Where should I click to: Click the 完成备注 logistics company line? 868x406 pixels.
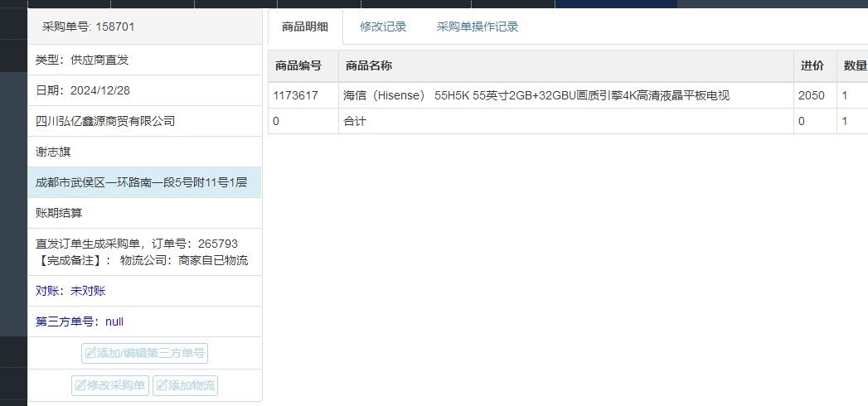(142, 260)
